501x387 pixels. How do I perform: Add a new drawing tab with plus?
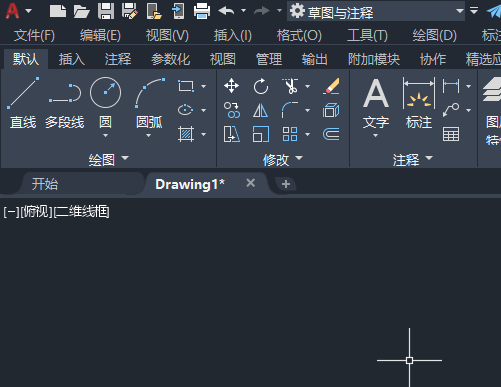click(286, 184)
